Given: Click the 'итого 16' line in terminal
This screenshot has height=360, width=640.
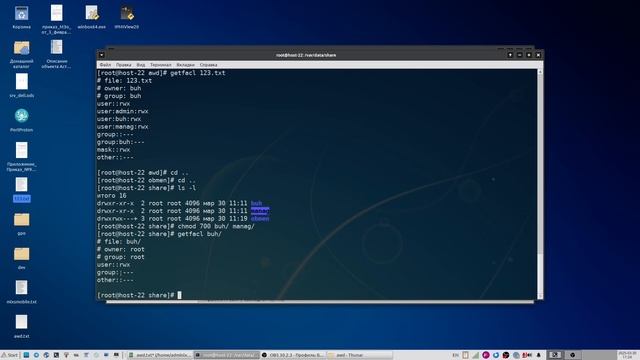Looking at the screenshot, I should coord(111,196).
